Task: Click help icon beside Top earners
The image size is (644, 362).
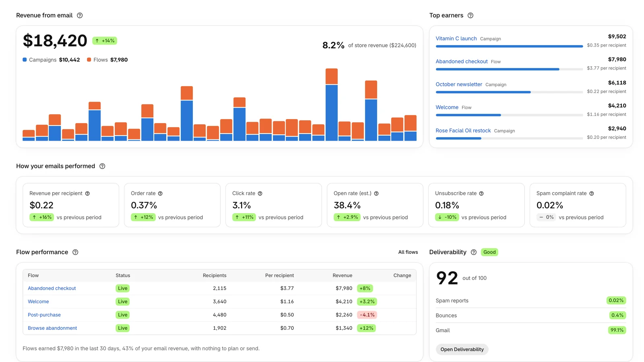Action: (471, 15)
